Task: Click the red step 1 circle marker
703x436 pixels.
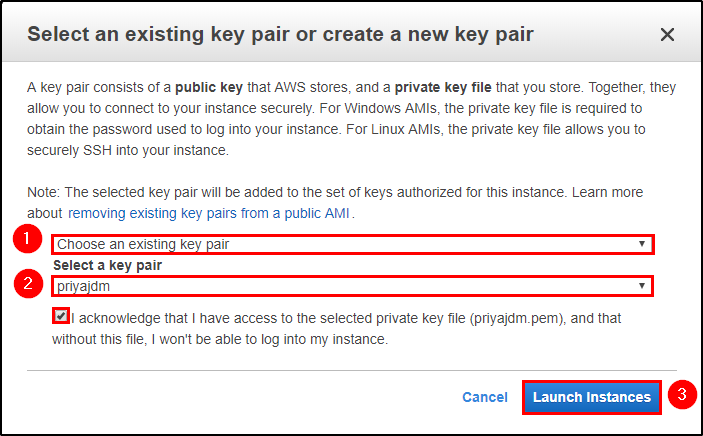Action: [27, 239]
